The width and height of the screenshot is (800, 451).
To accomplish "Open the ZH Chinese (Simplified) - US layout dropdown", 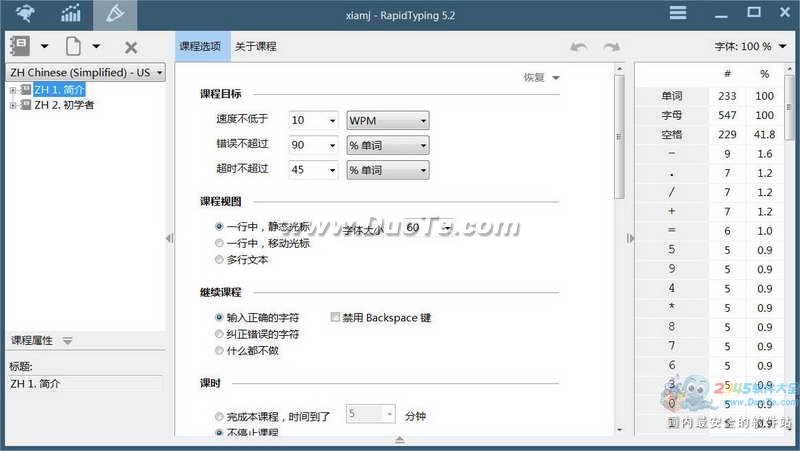I will (x=86, y=72).
